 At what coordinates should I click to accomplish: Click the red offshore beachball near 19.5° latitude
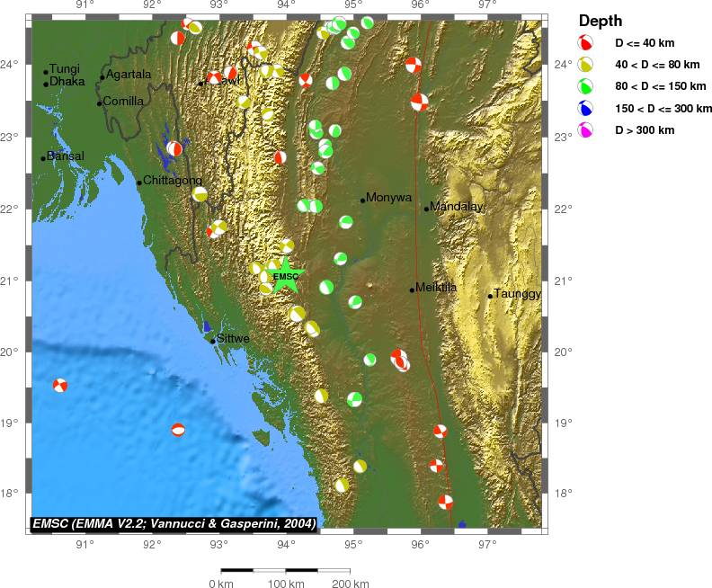(60, 386)
